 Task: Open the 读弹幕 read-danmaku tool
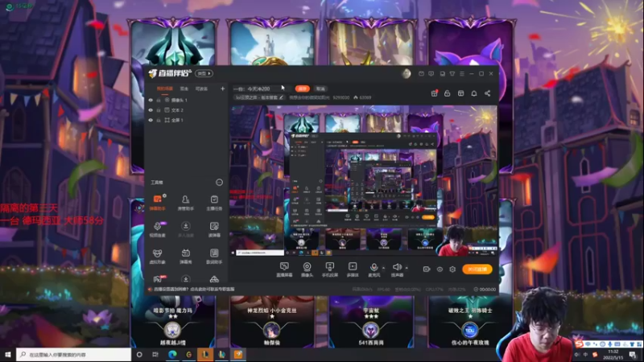point(214,229)
